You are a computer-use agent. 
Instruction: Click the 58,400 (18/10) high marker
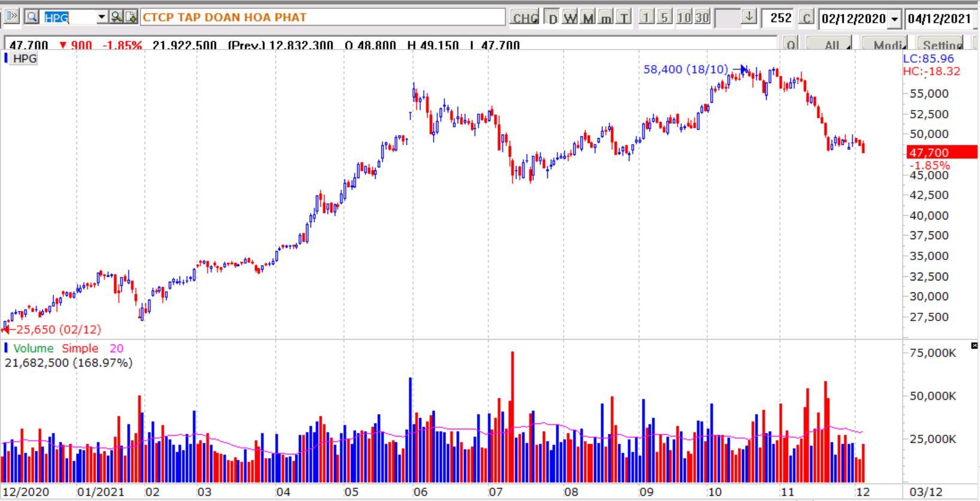tap(686, 69)
